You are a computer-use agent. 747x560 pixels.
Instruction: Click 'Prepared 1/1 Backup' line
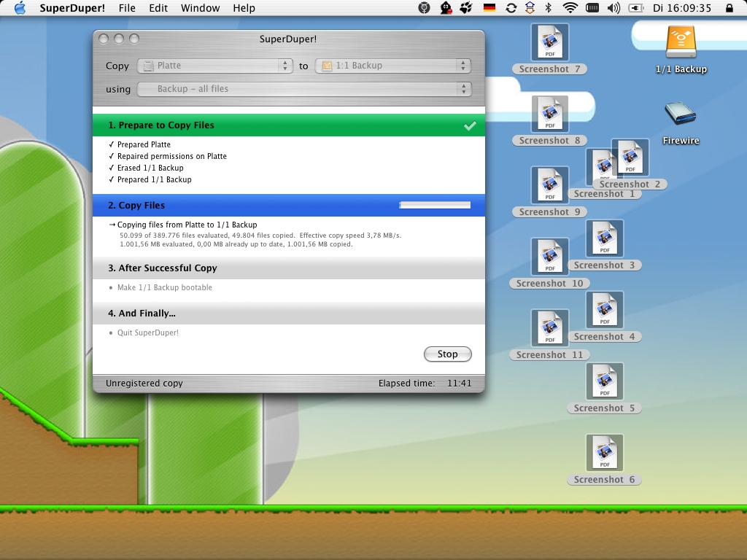pyautogui.click(x=155, y=179)
